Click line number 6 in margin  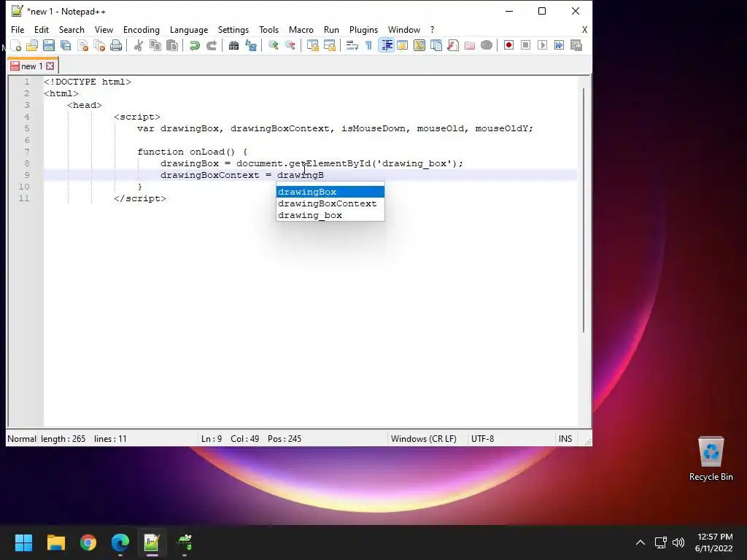click(27, 140)
